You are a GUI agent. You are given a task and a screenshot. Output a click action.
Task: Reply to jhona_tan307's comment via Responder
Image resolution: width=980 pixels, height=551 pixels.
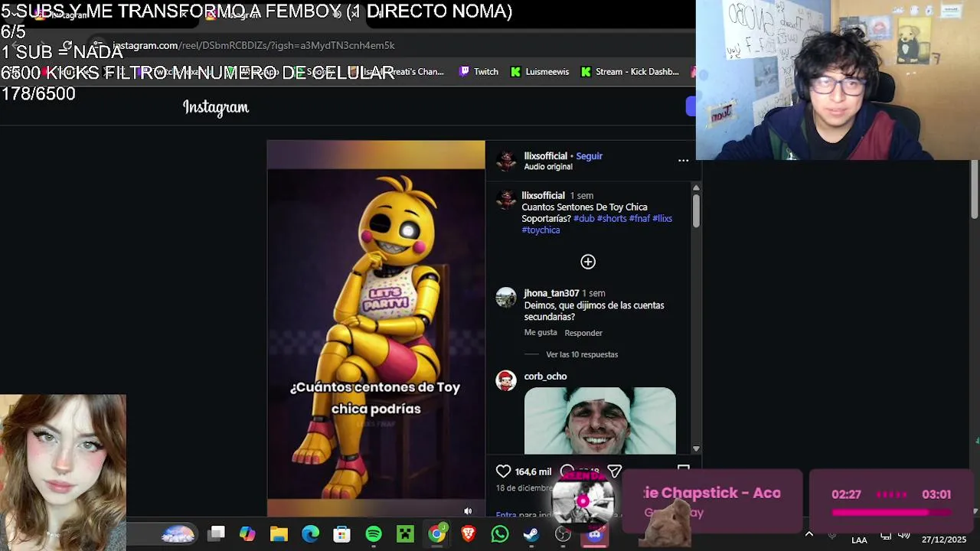(583, 333)
